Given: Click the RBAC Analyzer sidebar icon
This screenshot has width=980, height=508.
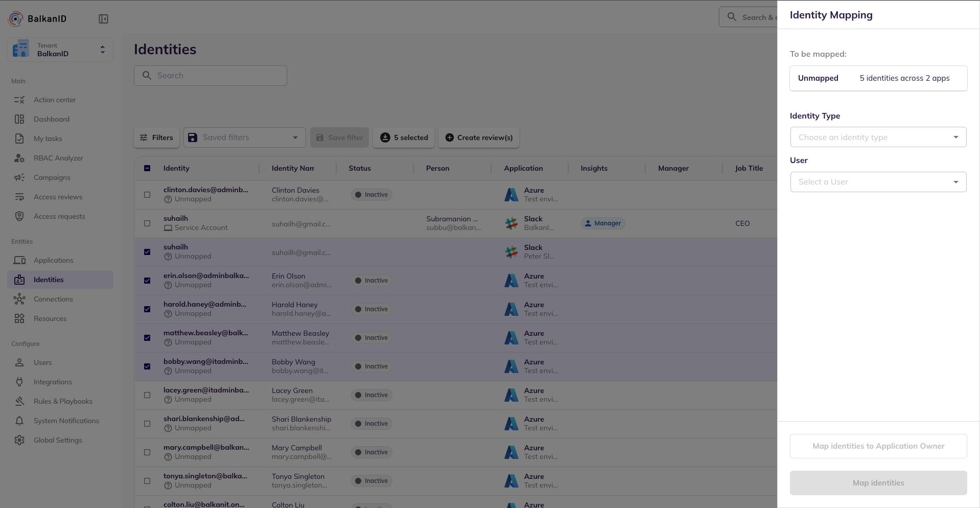Looking at the screenshot, I should 19,158.
